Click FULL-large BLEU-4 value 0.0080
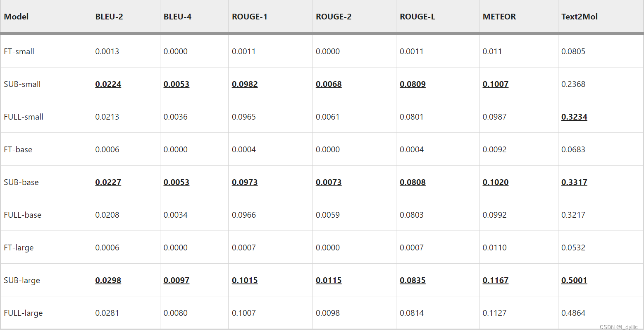This screenshot has height=334, width=644. (x=176, y=313)
